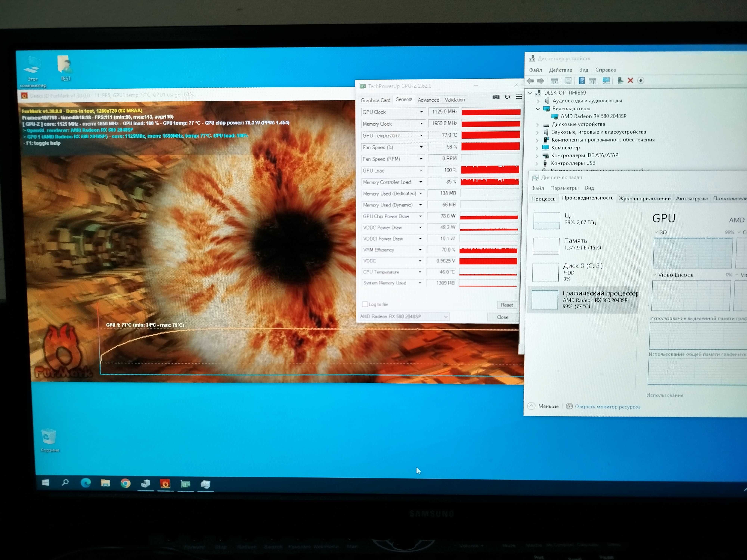The height and width of the screenshot is (560, 747).
Task: Click Device Manager back arrow
Action: click(531, 81)
